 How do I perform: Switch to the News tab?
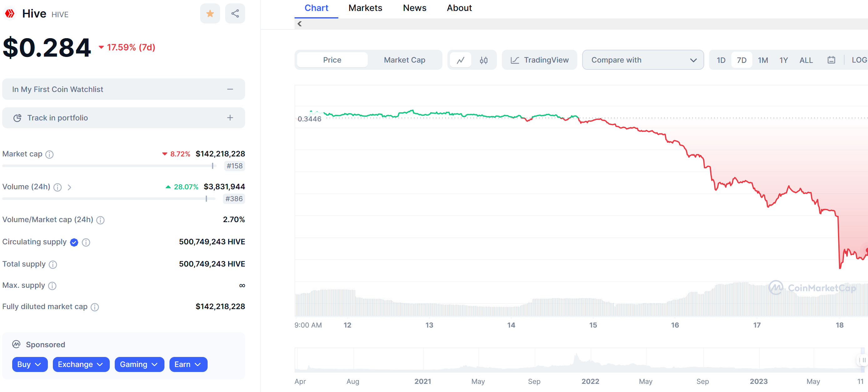414,8
